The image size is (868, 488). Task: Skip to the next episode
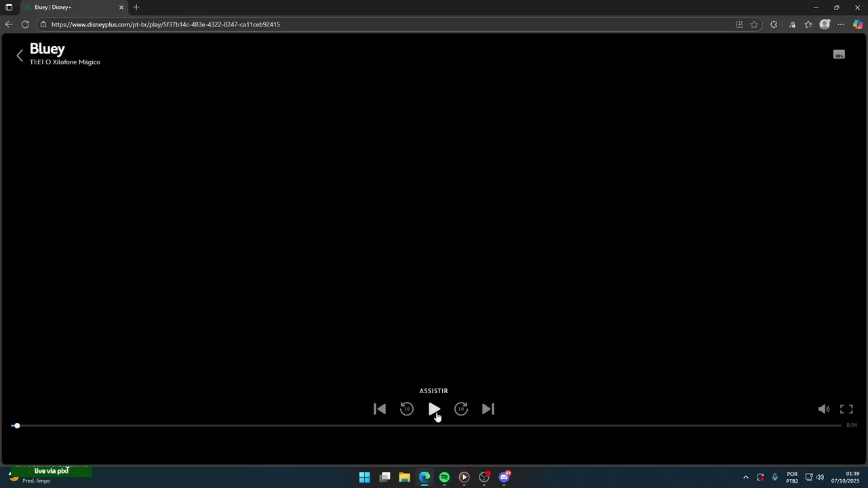488,409
